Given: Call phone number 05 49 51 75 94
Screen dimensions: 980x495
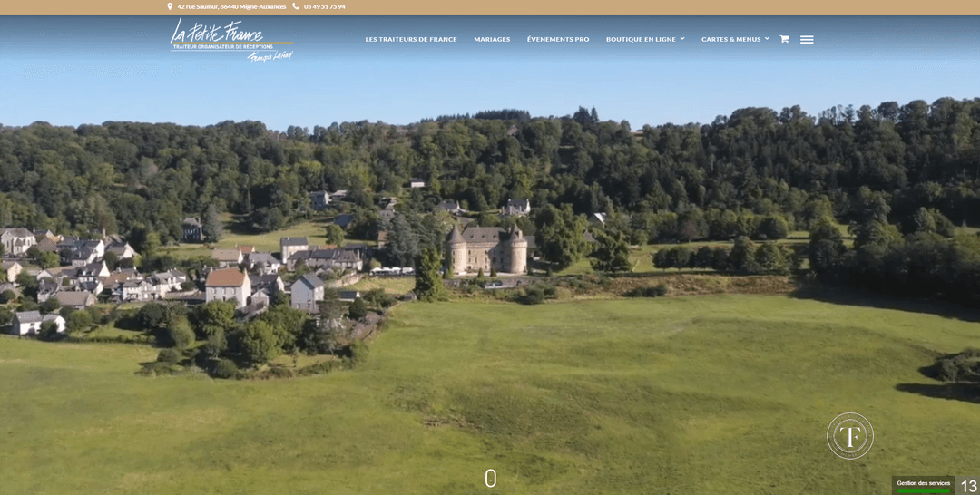Looking at the screenshot, I should tap(324, 6).
